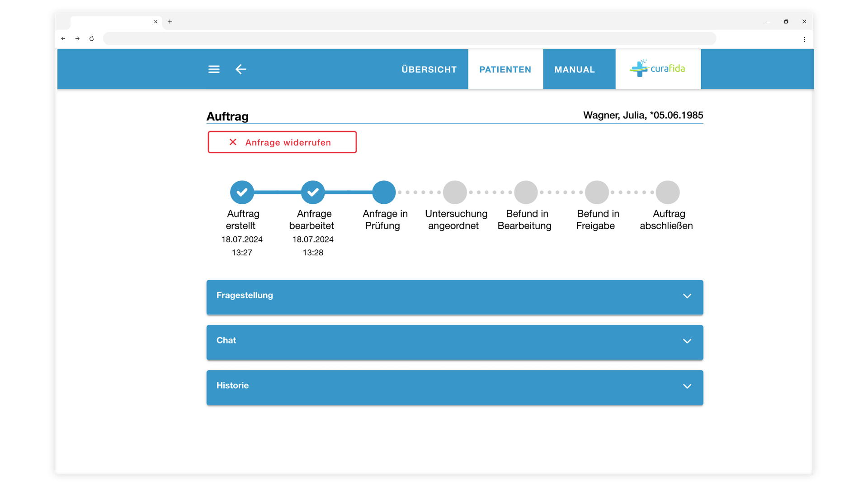The height and width of the screenshot is (488, 868).
Task: Click the Auftrag abschließen label
Action: (667, 220)
